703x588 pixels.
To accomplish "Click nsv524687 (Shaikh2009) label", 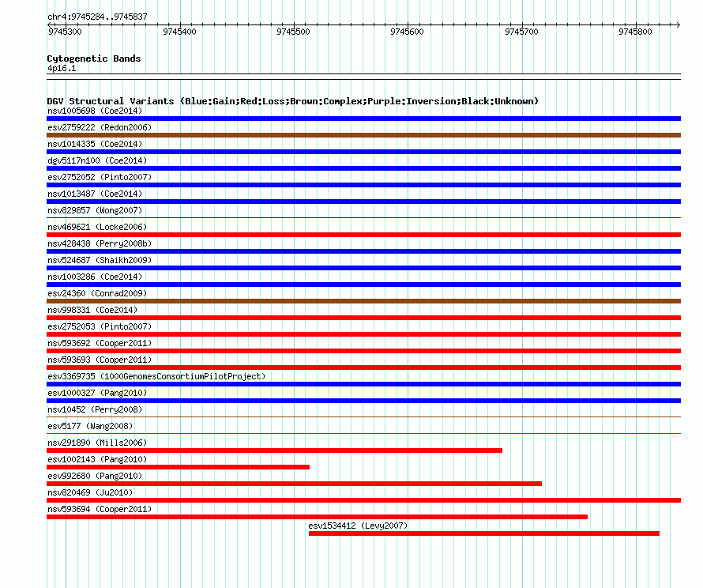I will [100, 260].
